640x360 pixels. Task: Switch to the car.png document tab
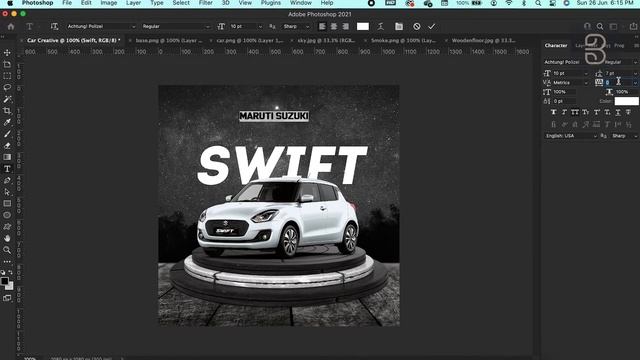click(250, 40)
